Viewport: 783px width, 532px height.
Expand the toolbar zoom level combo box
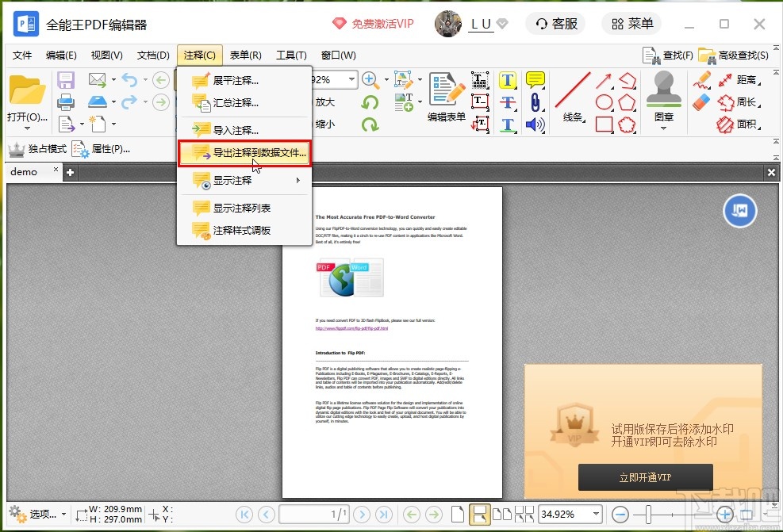[351, 79]
